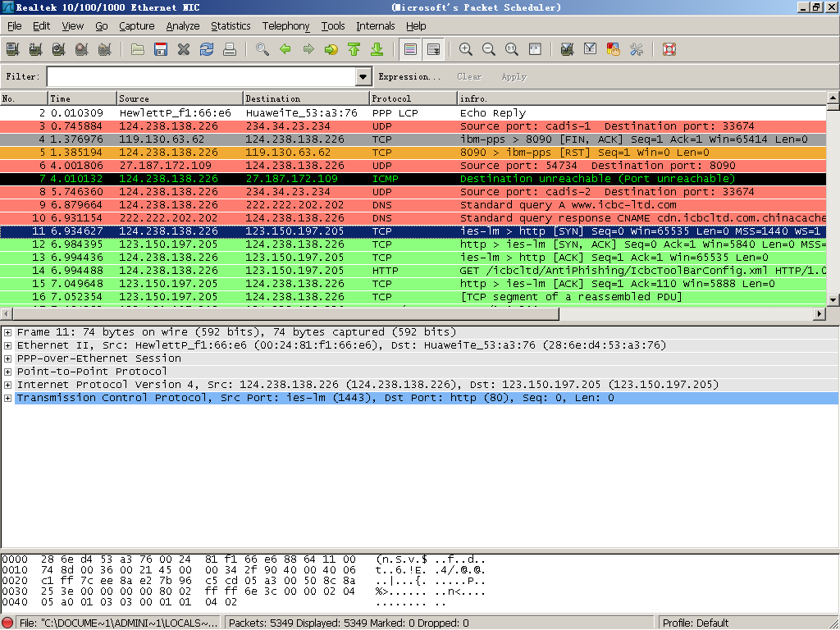Open coloring rules editor icon

point(614,49)
